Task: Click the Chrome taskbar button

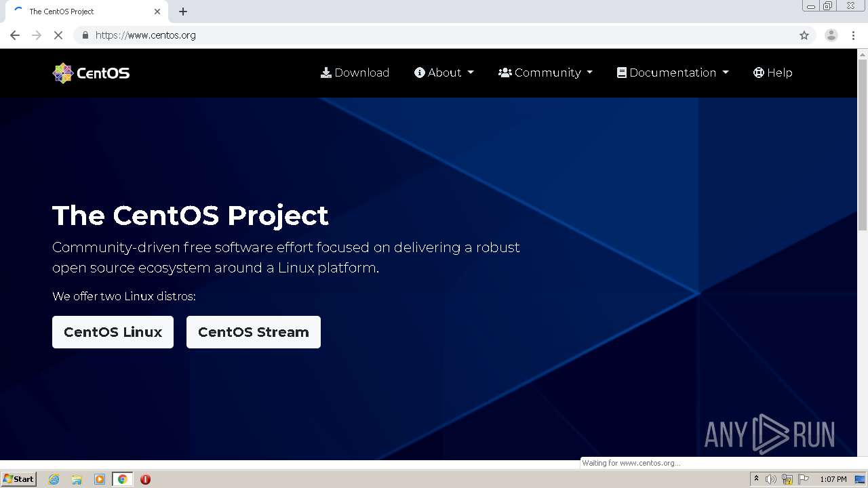Action: [122, 479]
